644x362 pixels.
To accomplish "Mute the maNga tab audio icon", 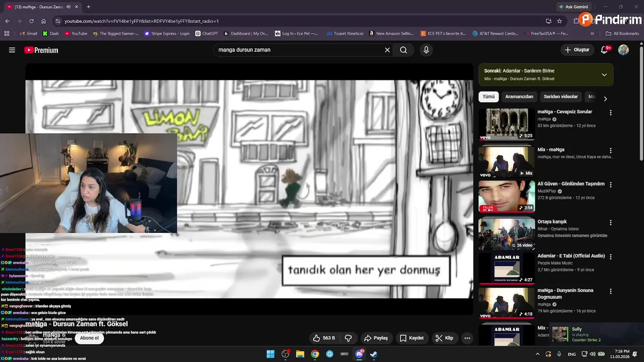I will point(68,7).
